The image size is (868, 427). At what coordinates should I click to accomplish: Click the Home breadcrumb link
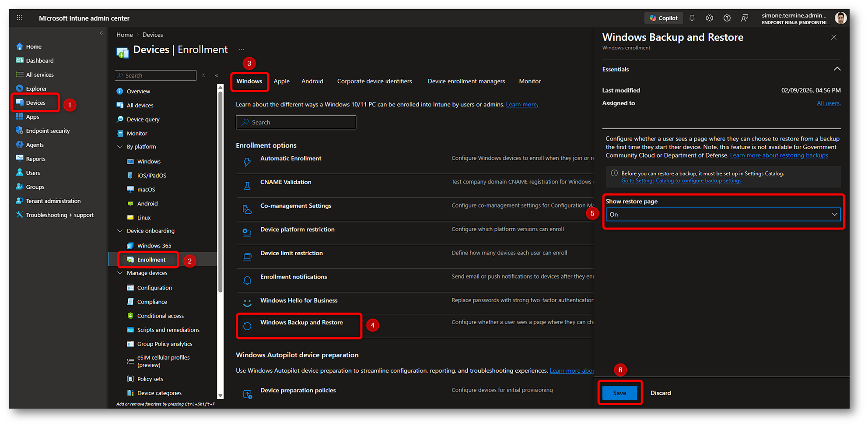(x=125, y=35)
